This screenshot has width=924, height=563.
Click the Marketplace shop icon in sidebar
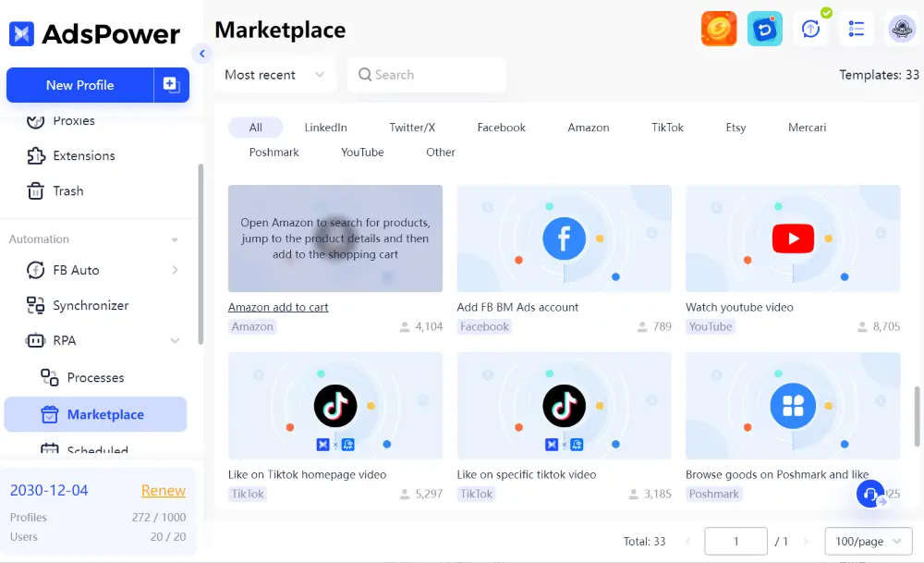tap(50, 414)
